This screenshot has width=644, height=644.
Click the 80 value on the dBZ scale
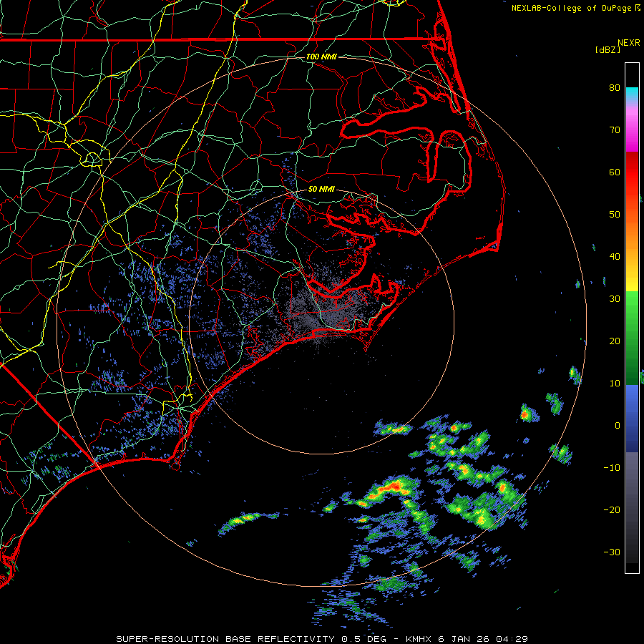click(x=615, y=87)
